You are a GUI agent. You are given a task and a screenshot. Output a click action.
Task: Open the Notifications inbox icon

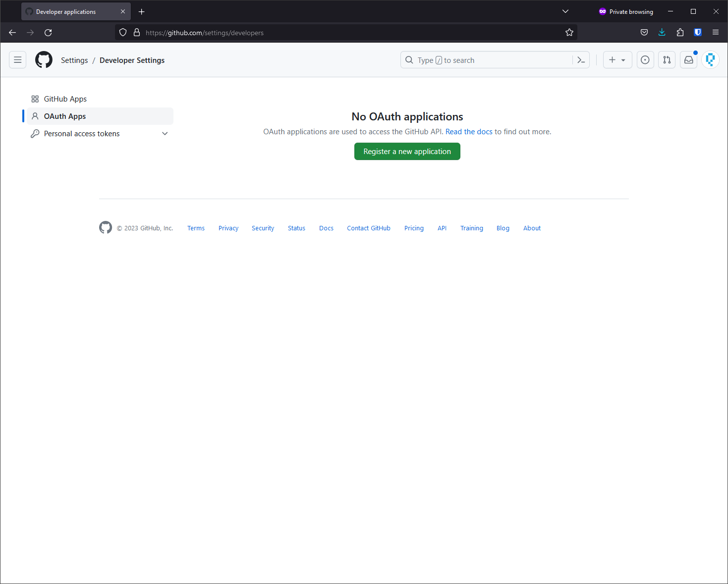click(688, 60)
